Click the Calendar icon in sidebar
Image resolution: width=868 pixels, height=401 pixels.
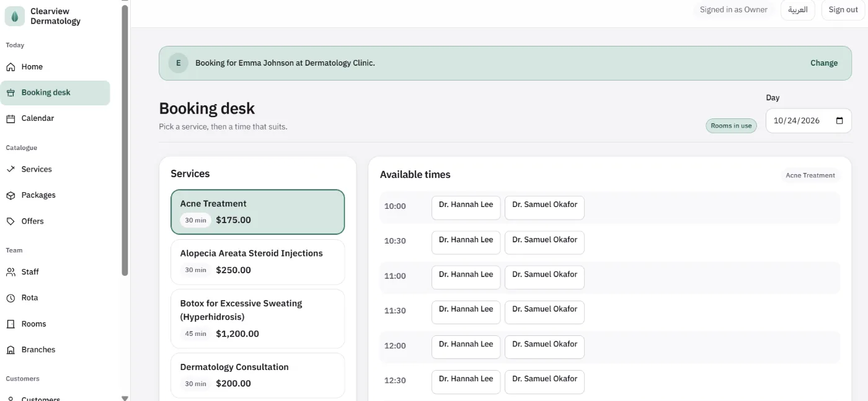click(11, 118)
